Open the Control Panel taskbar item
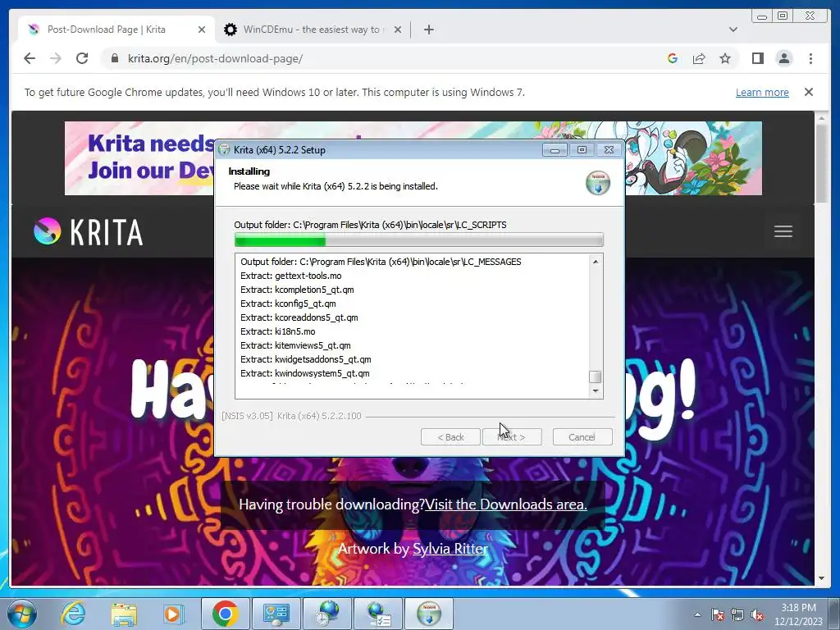Image resolution: width=840 pixels, height=630 pixels. [x=276, y=614]
